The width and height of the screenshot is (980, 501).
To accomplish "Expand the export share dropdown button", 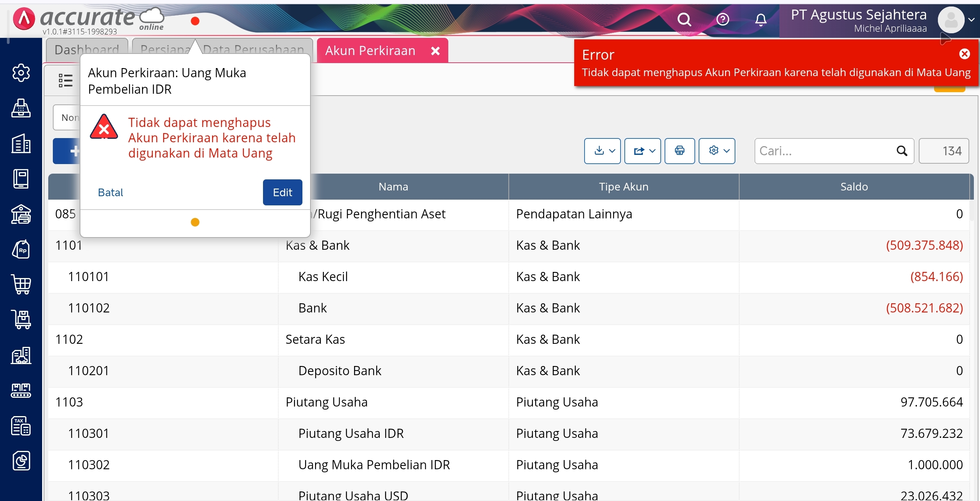I will pyautogui.click(x=642, y=151).
